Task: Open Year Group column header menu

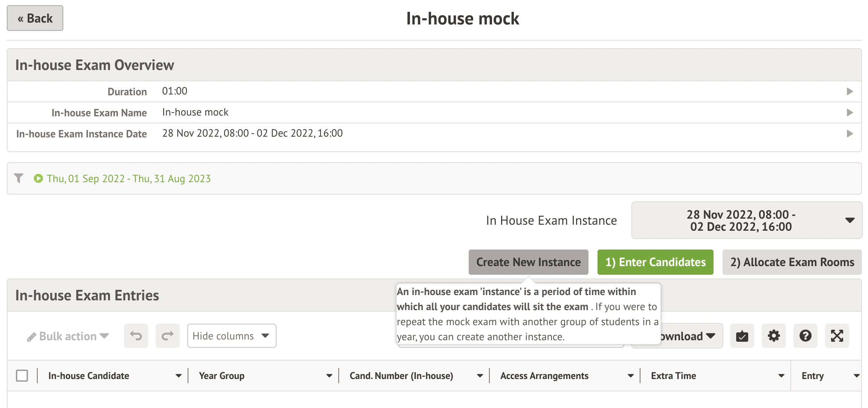Action: click(329, 376)
